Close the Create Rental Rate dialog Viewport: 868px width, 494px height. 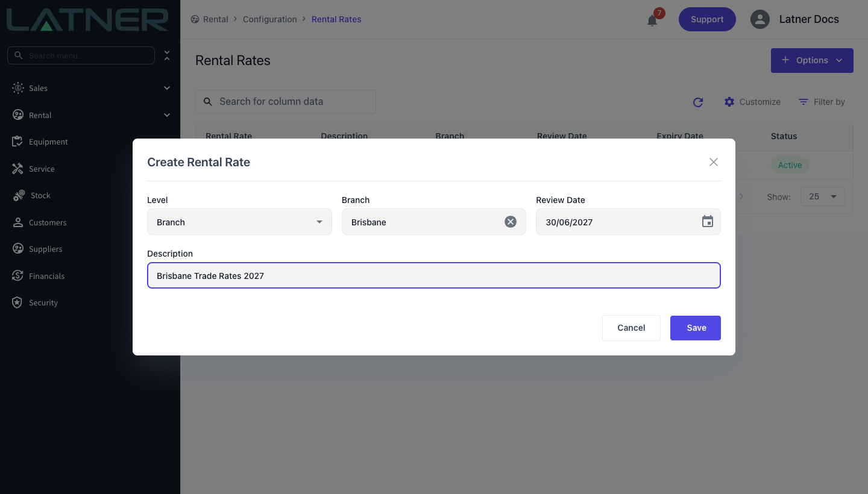click(x=714, y=162)
